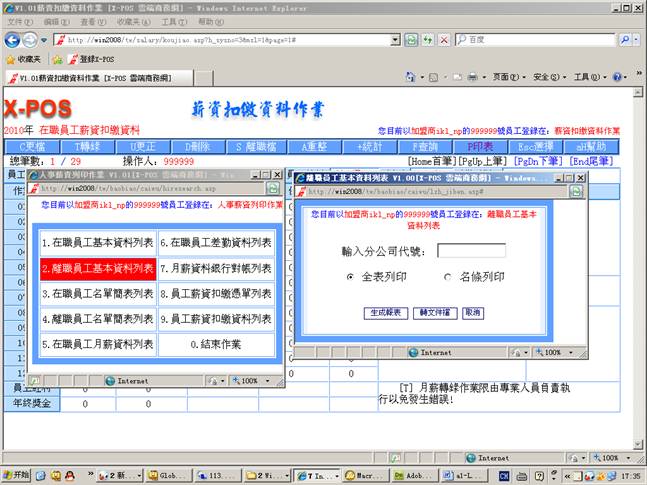Open the 工具(O) command bar dropdown

tap(588, 77)
